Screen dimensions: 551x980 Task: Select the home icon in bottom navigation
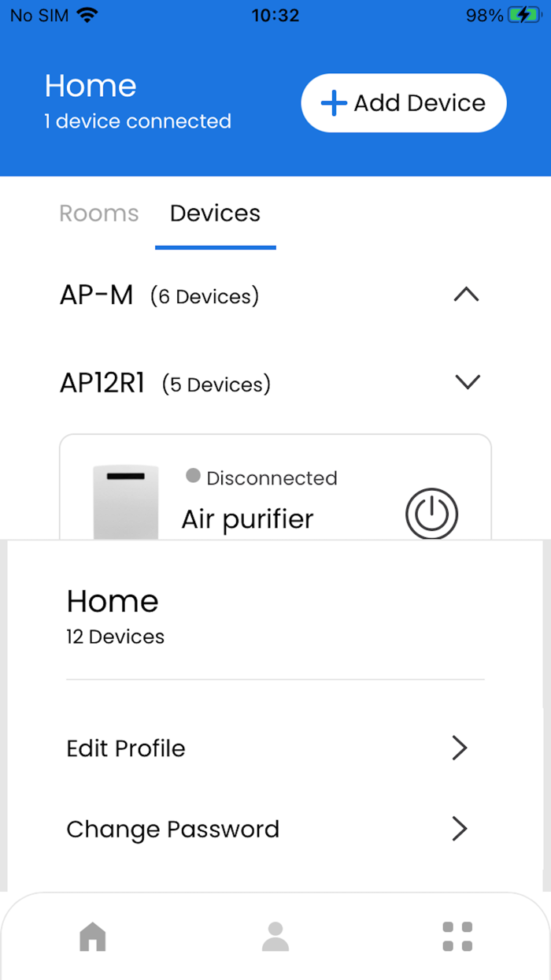coord(92,937)
